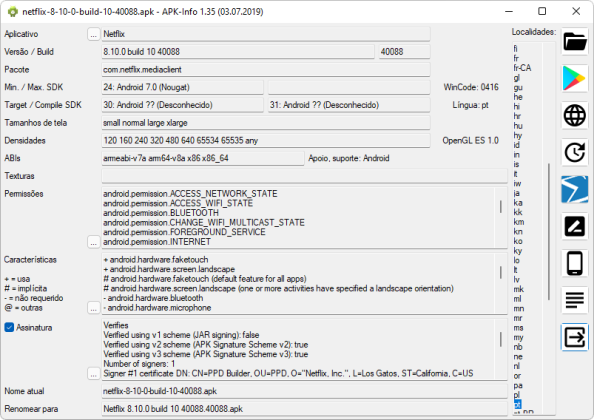
Task: Click the exit arrow icon
Action: click(x=575, y=337)
